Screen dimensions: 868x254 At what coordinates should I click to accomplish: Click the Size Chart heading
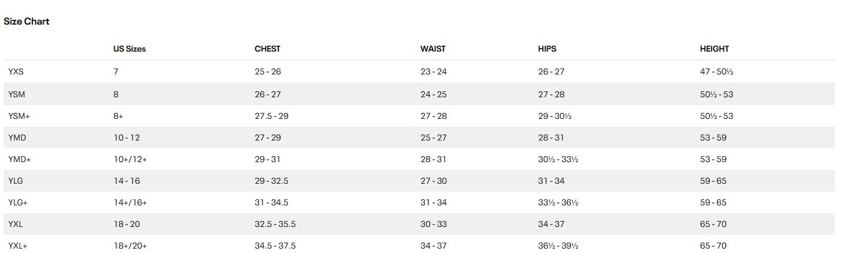[26, 22]
